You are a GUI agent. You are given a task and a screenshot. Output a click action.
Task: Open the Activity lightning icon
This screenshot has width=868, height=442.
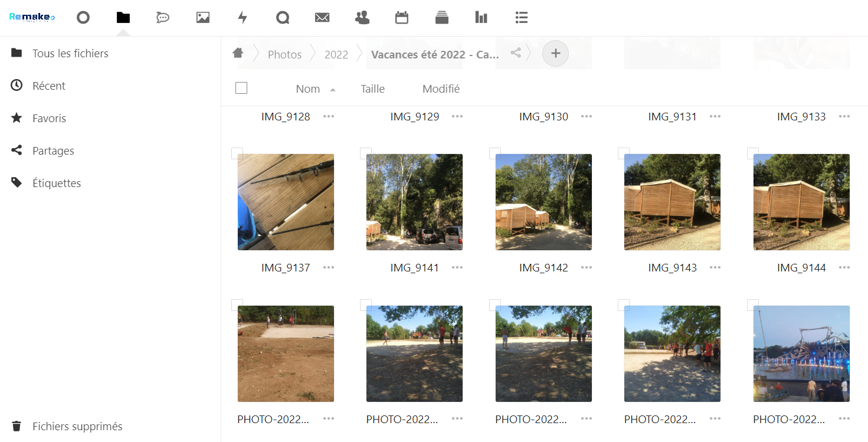tap(243, 18)
